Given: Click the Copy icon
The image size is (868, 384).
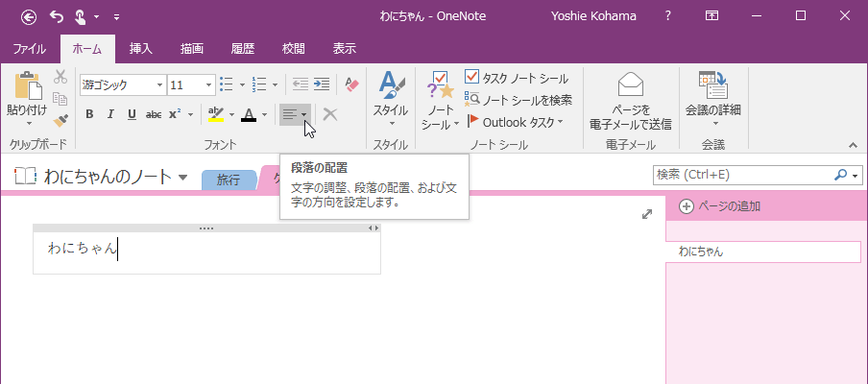Looking at the screenshot, I should point(60,99).
